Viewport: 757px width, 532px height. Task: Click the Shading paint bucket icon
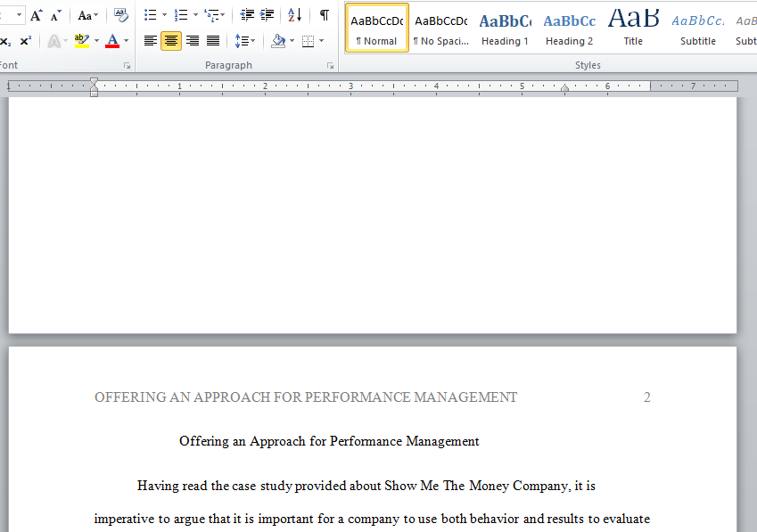pos(278,41)
